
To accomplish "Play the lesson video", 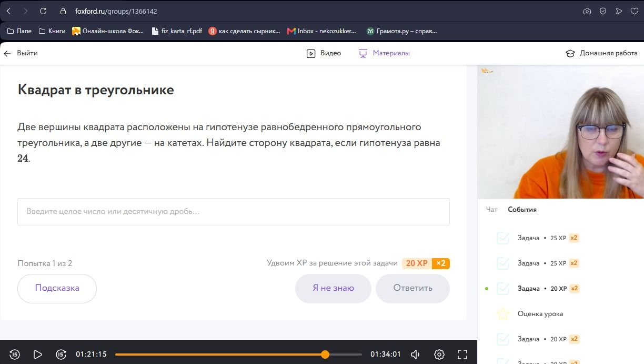I will pyautogui.click(x=37, y=355).
